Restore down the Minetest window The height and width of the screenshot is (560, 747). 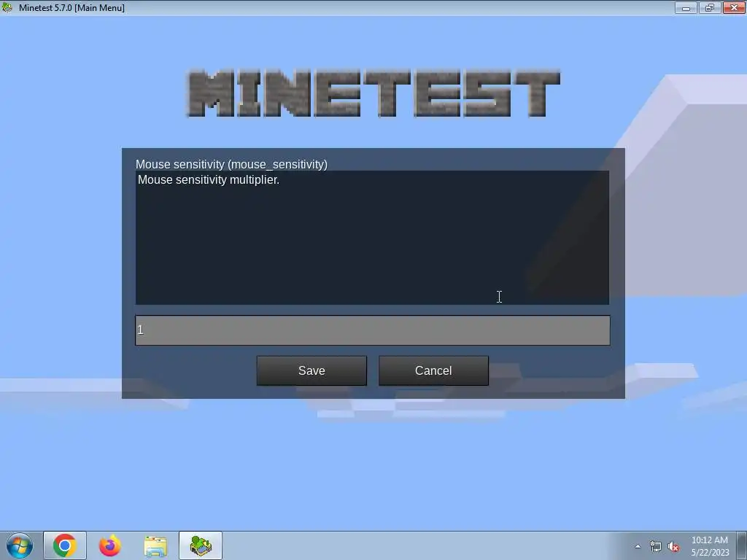coord(710,7)
